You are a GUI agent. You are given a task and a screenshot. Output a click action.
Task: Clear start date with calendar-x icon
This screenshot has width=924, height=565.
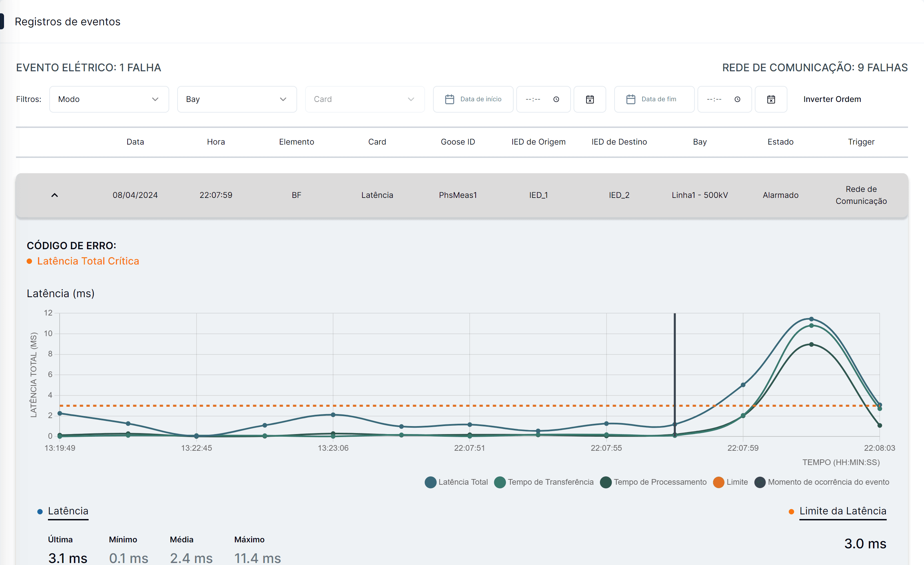590,99
